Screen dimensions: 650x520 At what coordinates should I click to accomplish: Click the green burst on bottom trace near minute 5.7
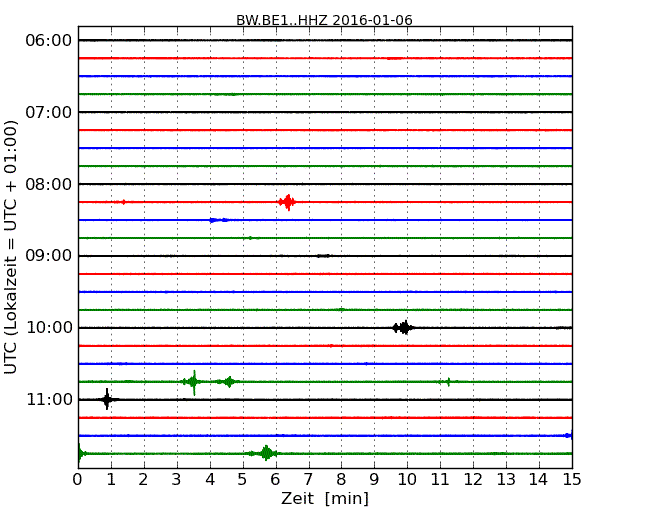265,453
